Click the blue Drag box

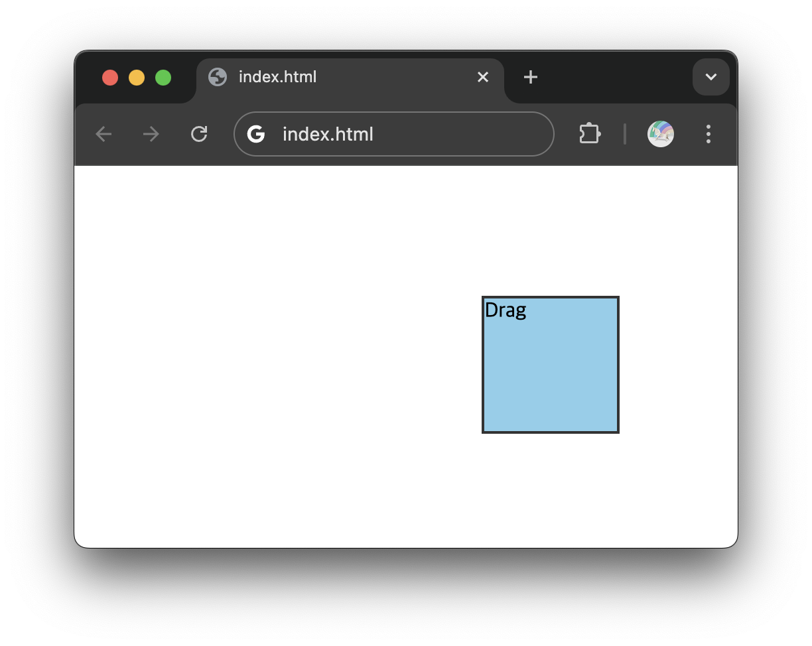551,365
